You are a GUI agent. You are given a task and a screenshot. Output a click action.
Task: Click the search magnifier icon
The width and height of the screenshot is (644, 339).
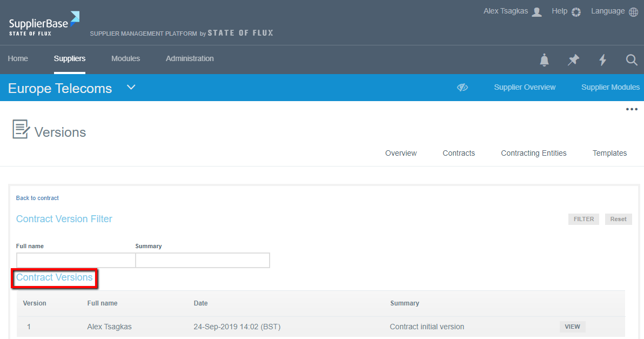[632, 60]
